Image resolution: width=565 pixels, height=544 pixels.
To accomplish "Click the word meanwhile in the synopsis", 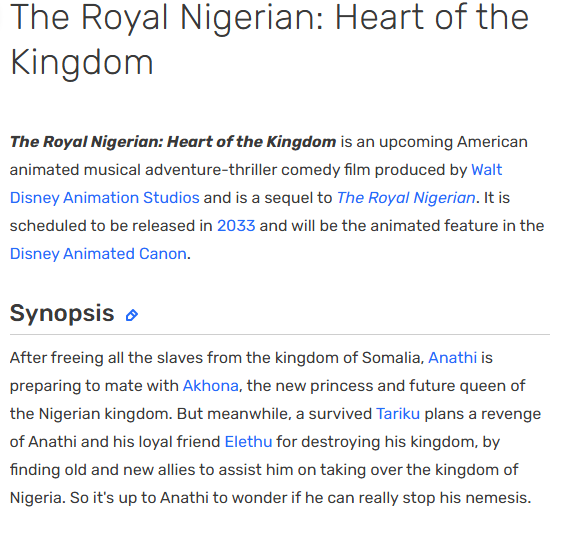I will pyautogui.click(x=249, y=414).
